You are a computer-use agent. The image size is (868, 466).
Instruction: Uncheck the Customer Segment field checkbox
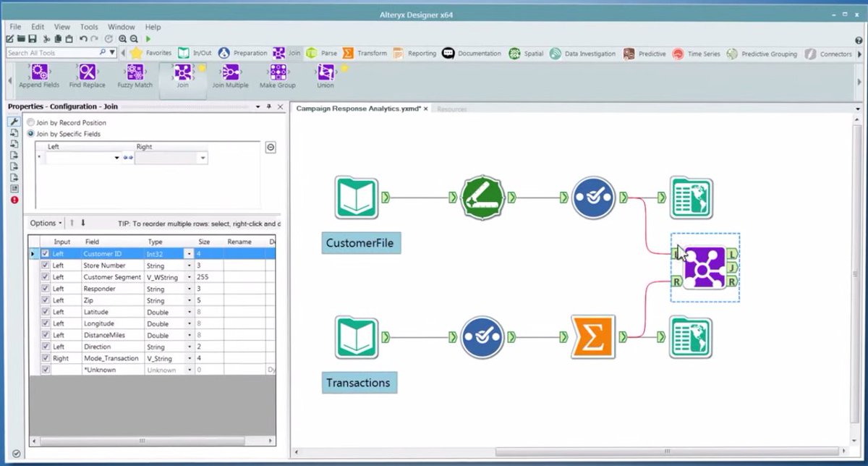(x=46, y=277)
